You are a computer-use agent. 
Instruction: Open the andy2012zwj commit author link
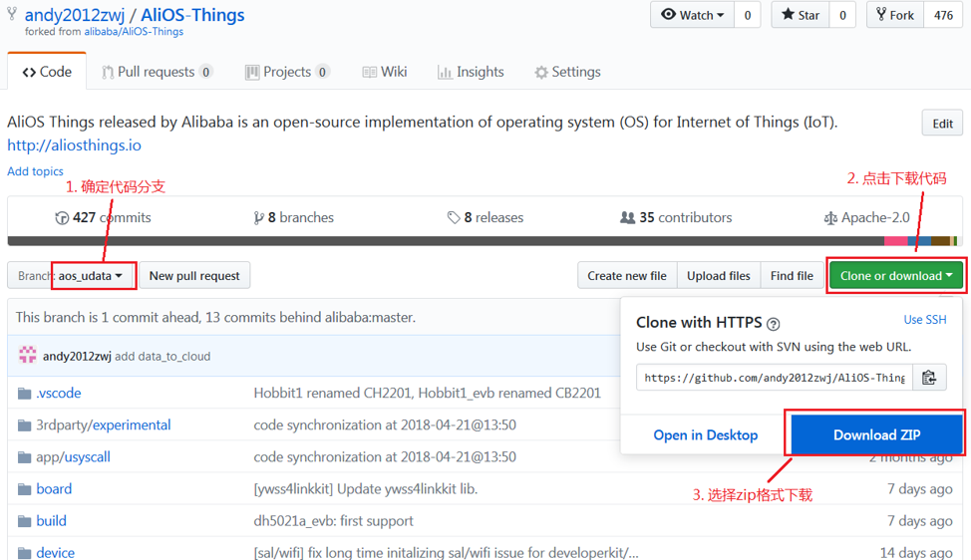pos(77,357)
